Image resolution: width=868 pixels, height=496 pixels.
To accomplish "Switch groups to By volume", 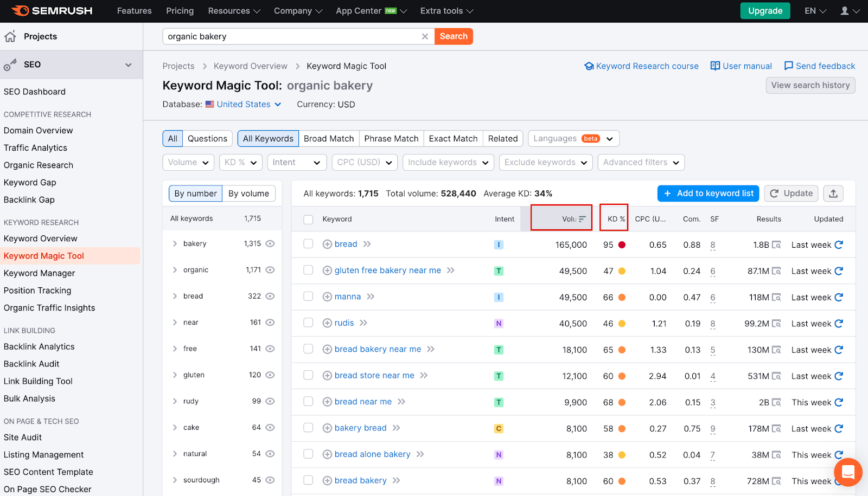I will click(248, 194).
